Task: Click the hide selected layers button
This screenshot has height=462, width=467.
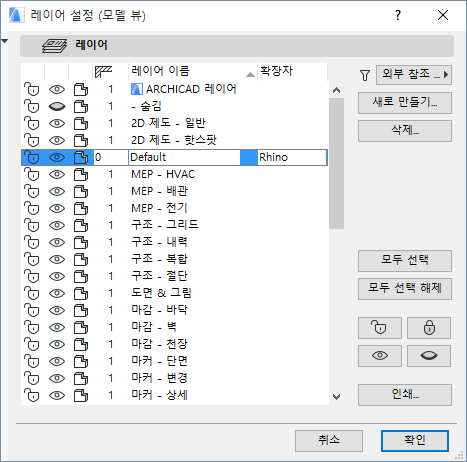Action: pos(429,356)
